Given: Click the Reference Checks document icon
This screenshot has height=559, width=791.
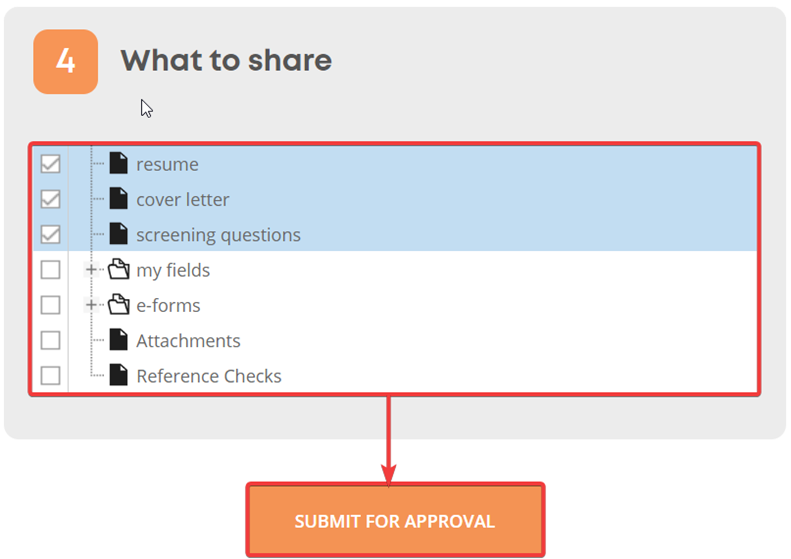Looking at the screenshot, I should (119, 375).
